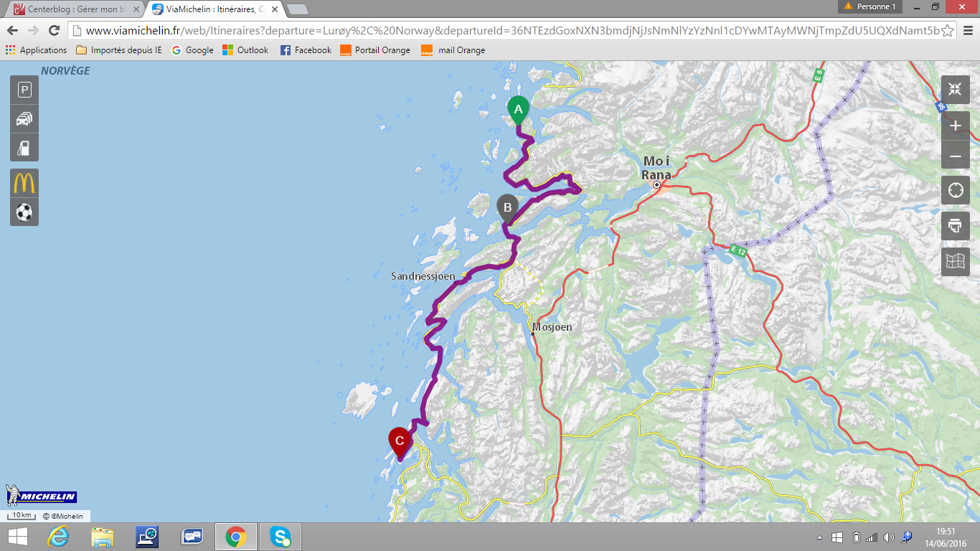Print the map with printer icon
This screenshot has width=980, height=551.
click(x=955, y=226)
